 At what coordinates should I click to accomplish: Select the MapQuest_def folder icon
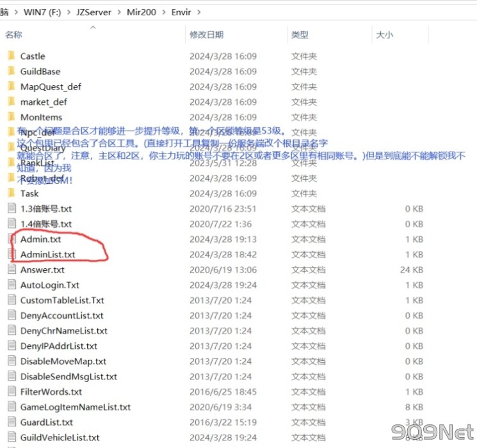pos(11,86)
